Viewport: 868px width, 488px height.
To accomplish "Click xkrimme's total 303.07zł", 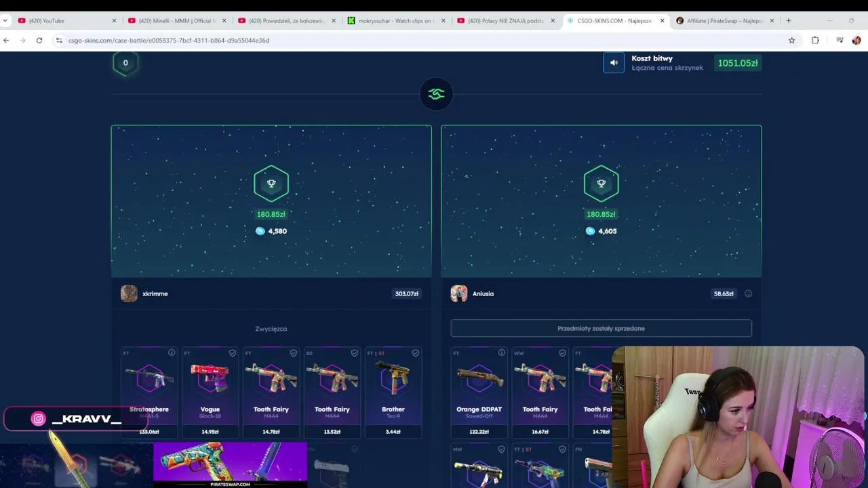I will click(407, 293).
